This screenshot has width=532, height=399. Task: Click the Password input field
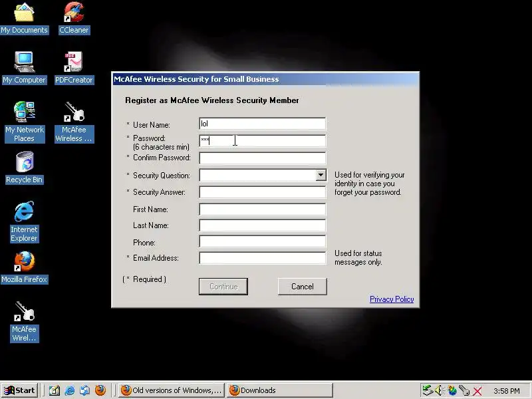tap(262, 140)
